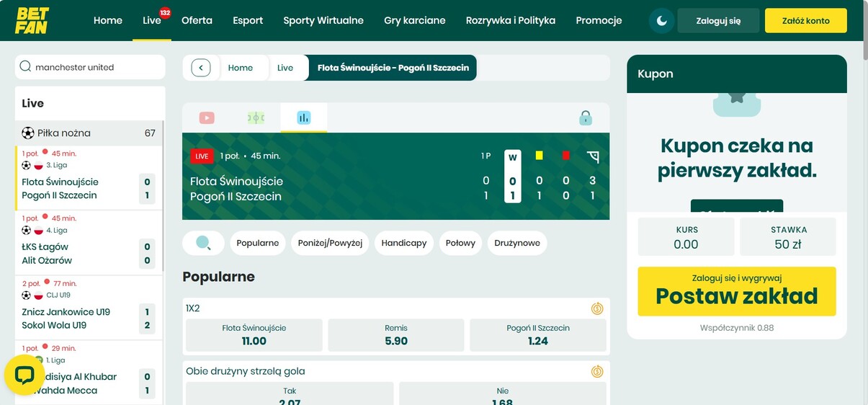The image size is (868, 405).
Task: Click the 1 P column header
Action: 486,156
